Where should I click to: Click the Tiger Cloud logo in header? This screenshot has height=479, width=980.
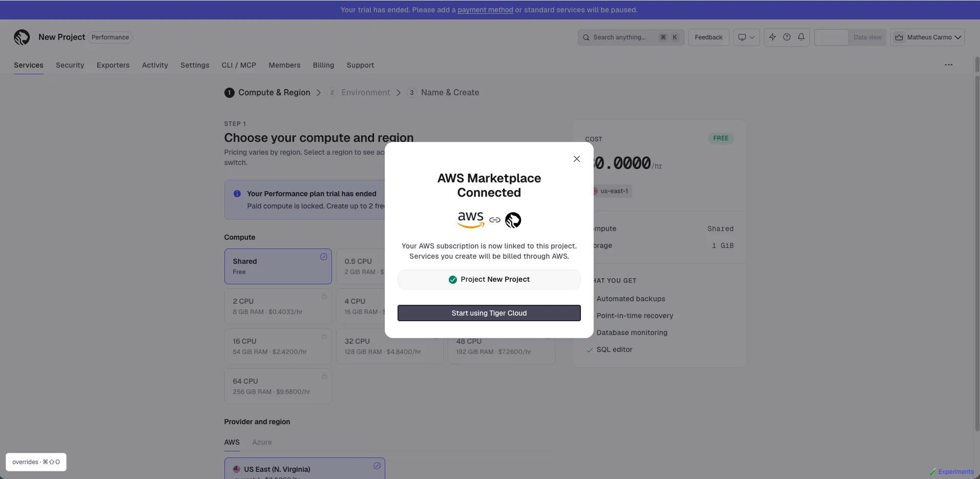coord(22,37)
